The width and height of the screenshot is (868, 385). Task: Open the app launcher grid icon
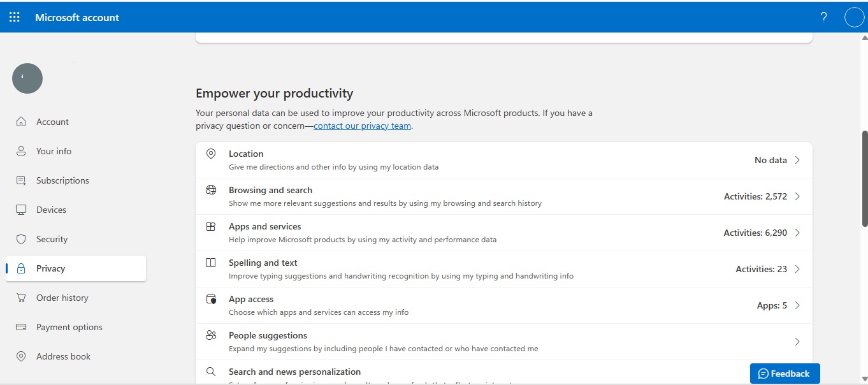coord(14,17)
